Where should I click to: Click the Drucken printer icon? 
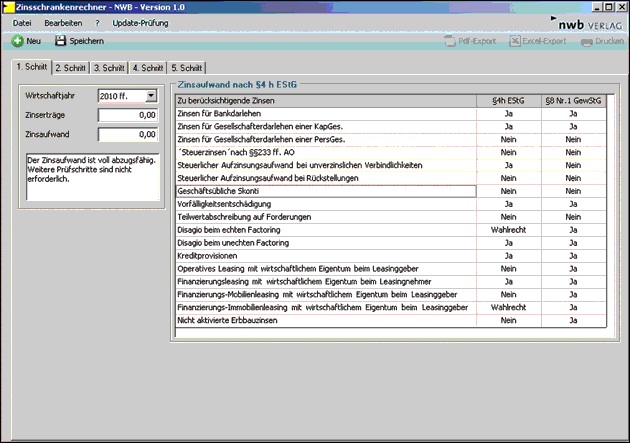[x=587, y=41]
